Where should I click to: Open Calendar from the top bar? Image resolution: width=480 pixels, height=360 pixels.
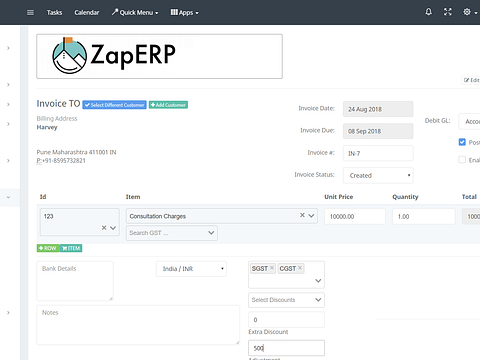point(87,13)
